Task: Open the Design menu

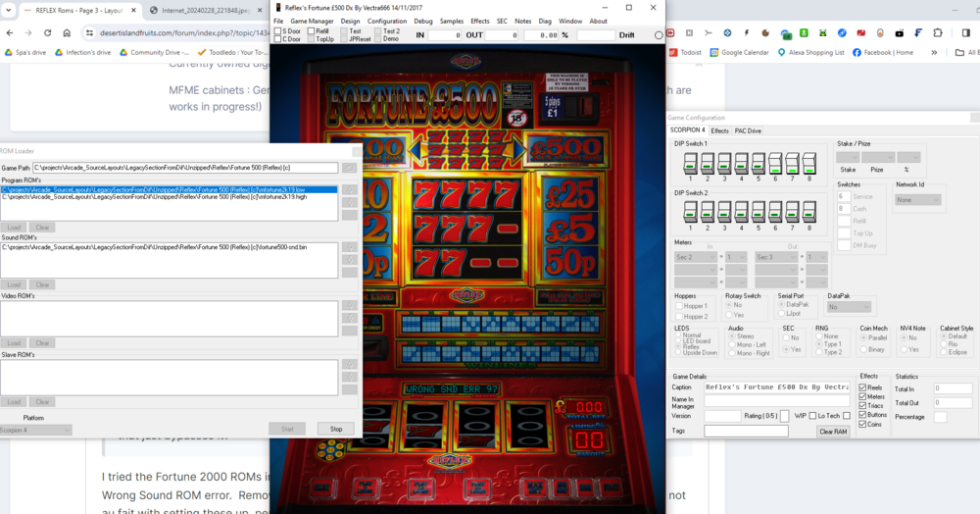Action: [350, 22]
